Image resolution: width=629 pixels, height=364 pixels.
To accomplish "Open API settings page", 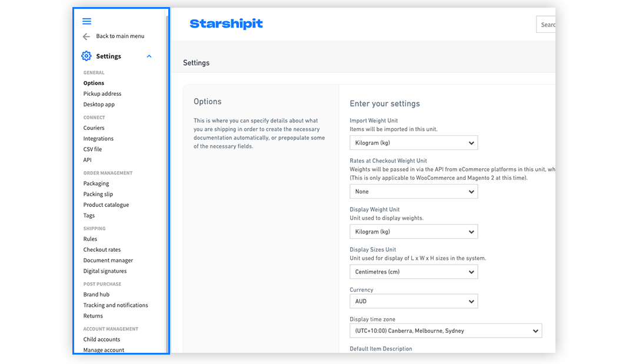I will coord(88,160).
